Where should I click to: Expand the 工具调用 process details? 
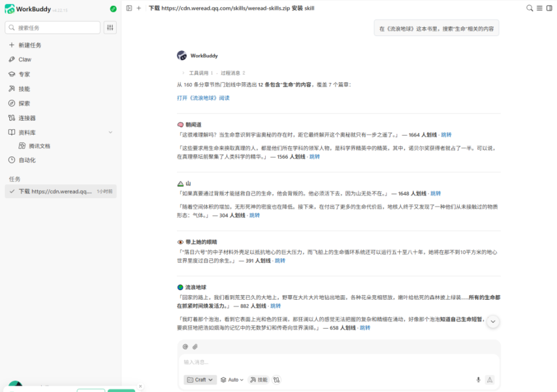coord(213,73)
